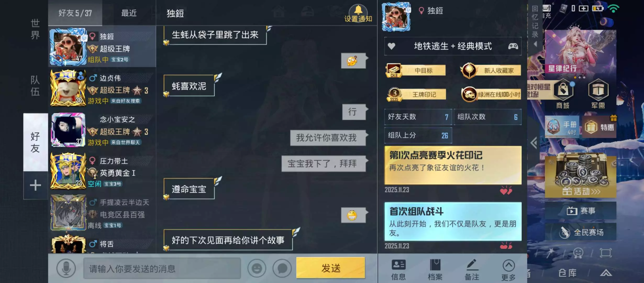The width and height of the screenshot is (644, 283).
Task: Tap the microphone voice input icon
Action: pos(66,268)
